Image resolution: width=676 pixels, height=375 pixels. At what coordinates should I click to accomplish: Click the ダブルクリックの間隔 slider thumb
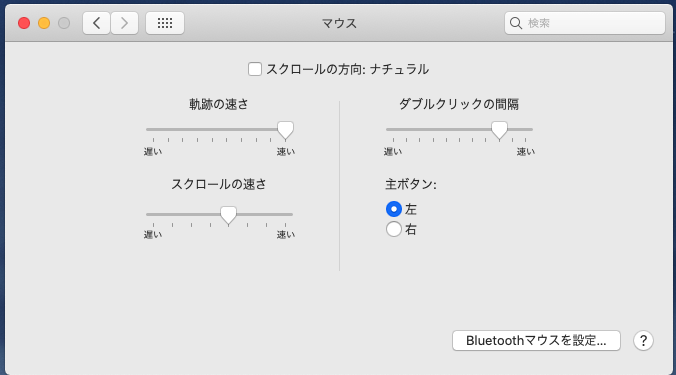(x=499, y=130)
